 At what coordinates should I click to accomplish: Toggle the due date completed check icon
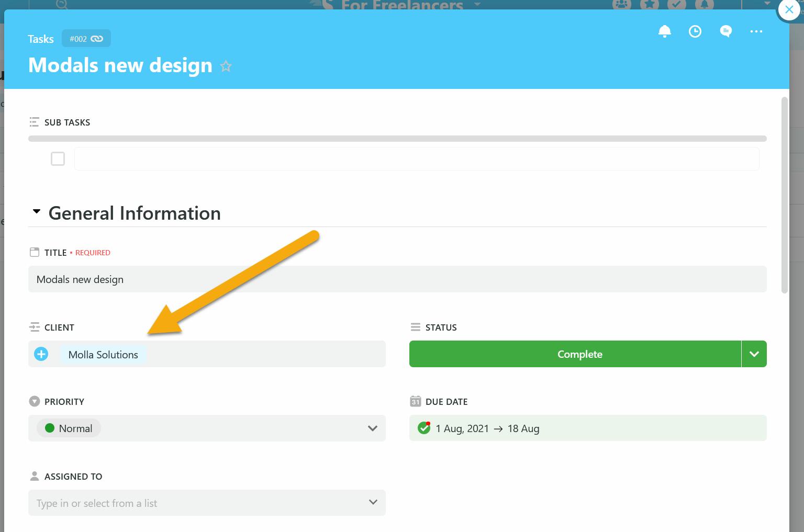[x=423, y=428]
